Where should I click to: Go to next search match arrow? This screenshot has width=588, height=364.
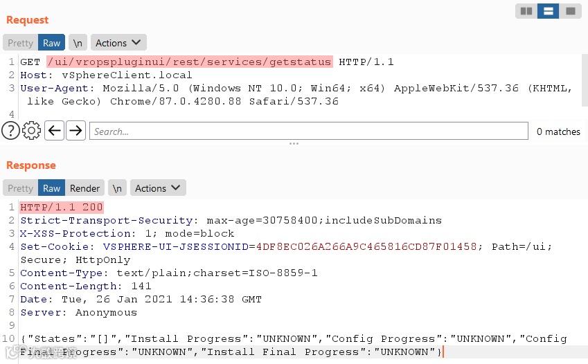coord(75,131)
